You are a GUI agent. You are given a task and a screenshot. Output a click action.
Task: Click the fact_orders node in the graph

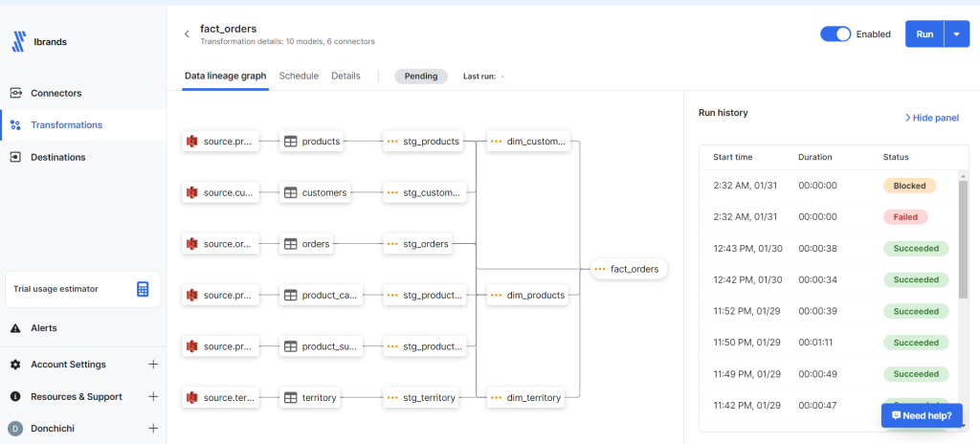coord(629,270)
